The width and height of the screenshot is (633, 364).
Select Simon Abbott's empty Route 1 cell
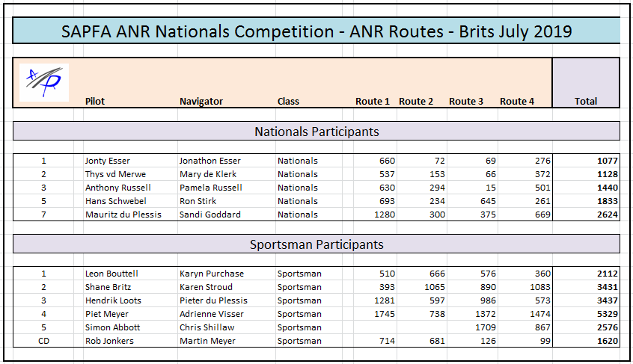[x=374, y=327]
